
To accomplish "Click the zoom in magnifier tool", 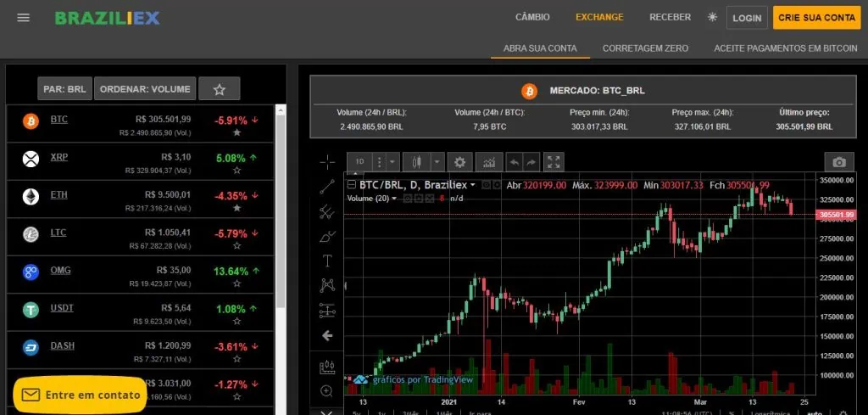I will click(327, 391).
